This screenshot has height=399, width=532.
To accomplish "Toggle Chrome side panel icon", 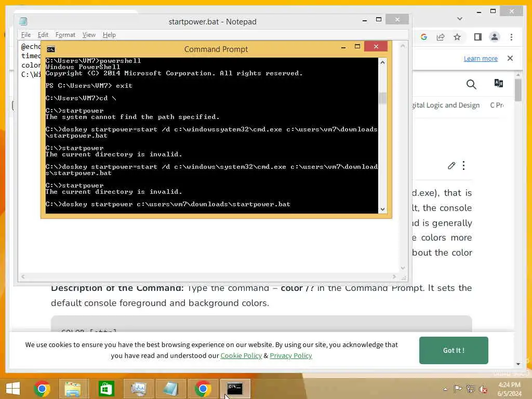I will click(478, 37).
